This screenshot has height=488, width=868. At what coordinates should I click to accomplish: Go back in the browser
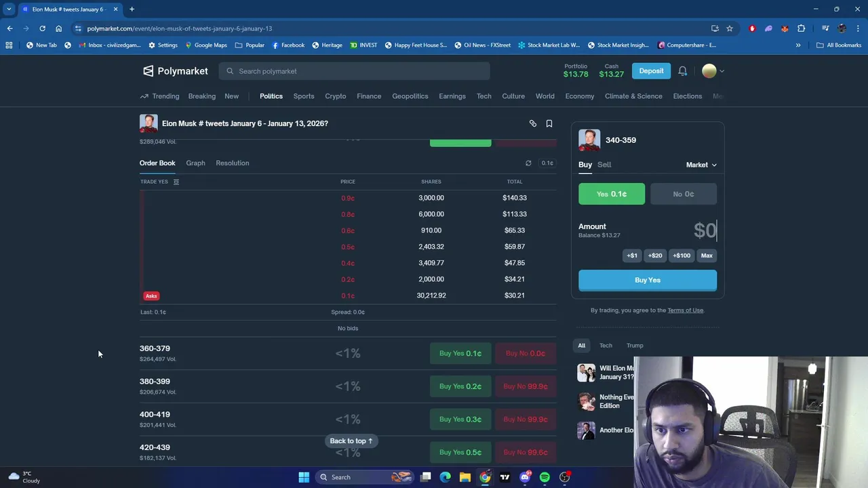click(9, 28)
